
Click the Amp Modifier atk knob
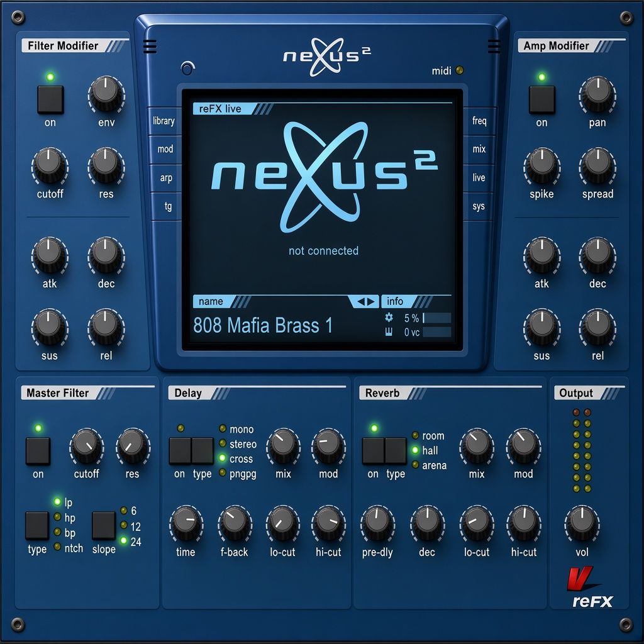pos(541,255)
